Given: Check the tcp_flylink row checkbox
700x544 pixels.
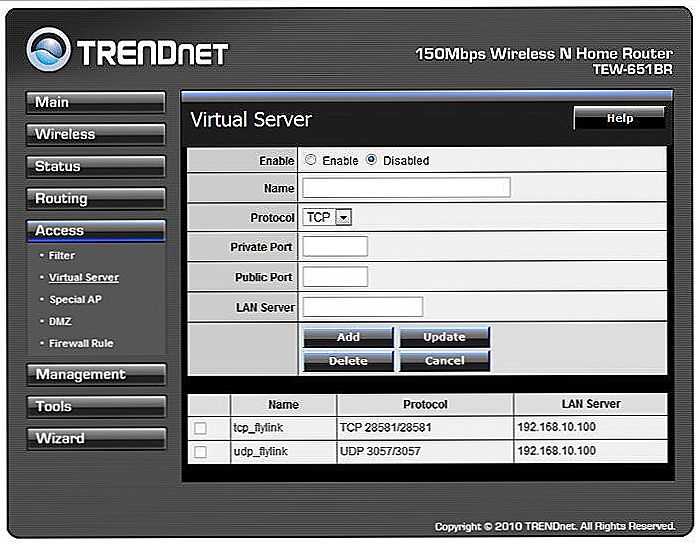Looking at the screenshot, I should pos(200,428).
